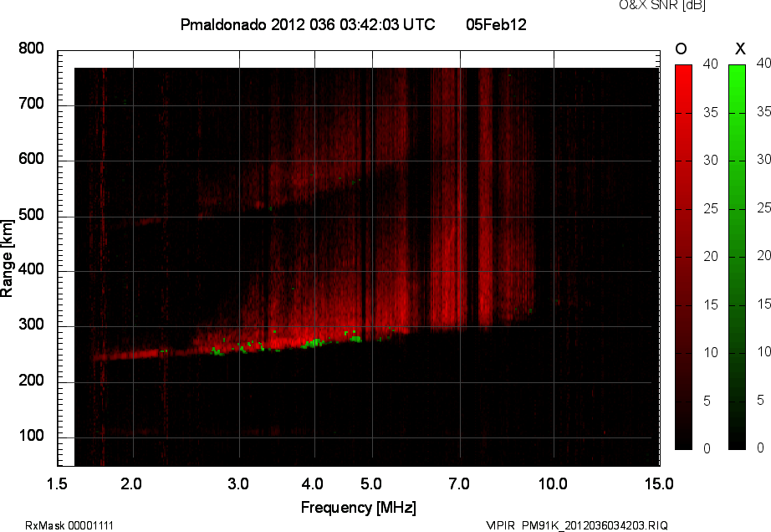Click the '05Feb12' date label
This screenshot has width=771, height=532.
(x=496, y=24)
